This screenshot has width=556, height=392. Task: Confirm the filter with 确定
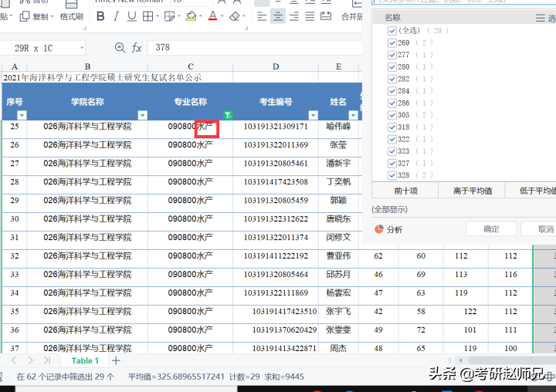(491, 229)
